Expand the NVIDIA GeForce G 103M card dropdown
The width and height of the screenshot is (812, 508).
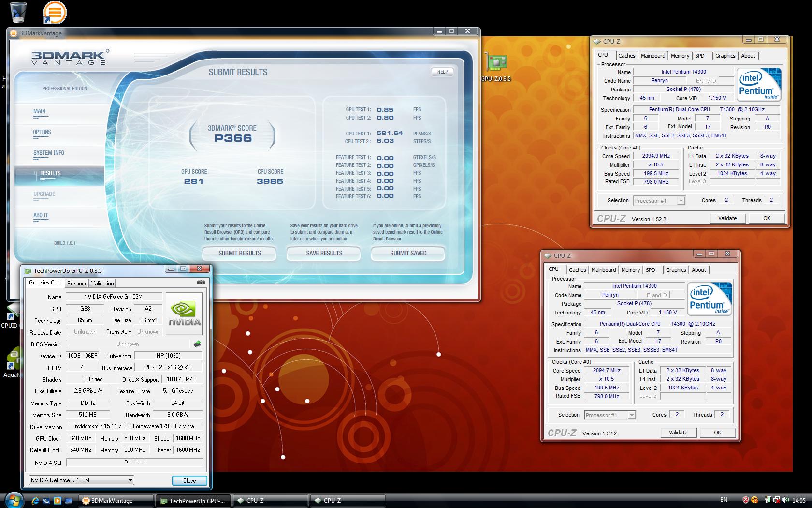(x=81, y=480)
